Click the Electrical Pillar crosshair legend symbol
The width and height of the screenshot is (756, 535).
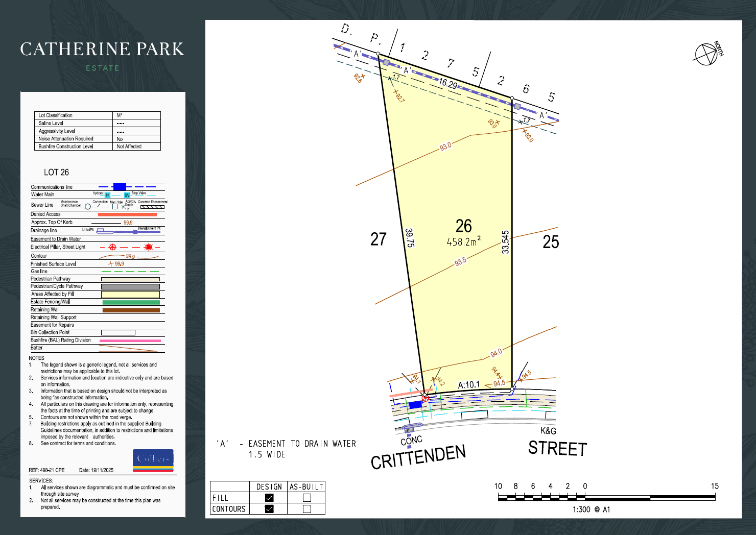click(113, 247)
